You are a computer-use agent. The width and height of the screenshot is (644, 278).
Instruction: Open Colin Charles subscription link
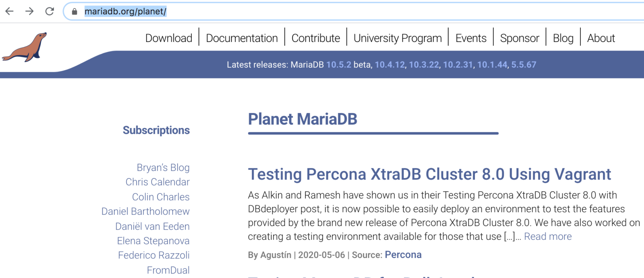pos(161,197)
